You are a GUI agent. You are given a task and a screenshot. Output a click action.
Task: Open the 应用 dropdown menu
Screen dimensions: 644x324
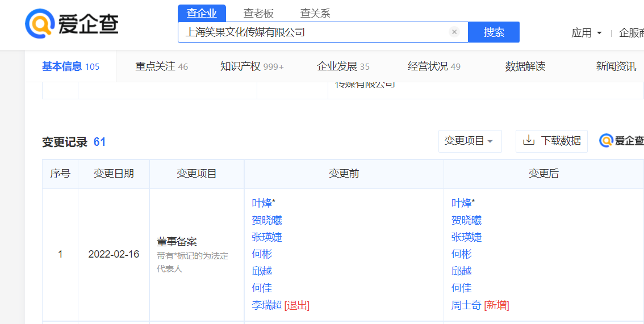[587, 33]
